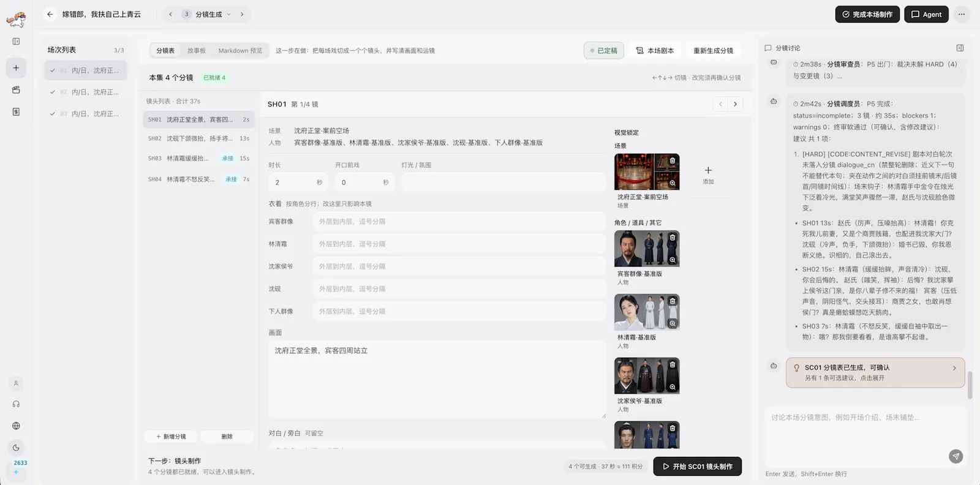Delete the 林清霜·基准版 reference
The width and height of the screenshot is (980, 485).
(x=673, y=301)
